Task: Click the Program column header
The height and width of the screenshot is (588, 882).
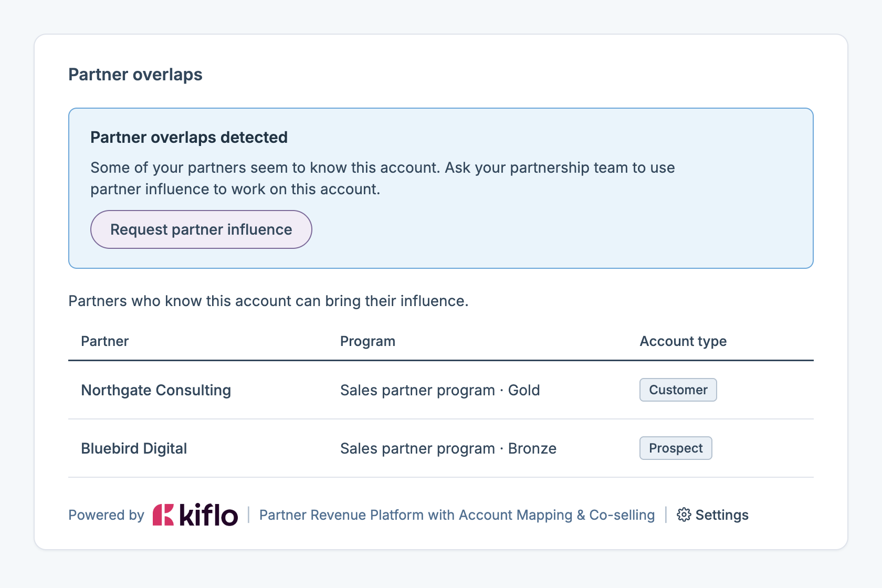Action: point(367,341)
